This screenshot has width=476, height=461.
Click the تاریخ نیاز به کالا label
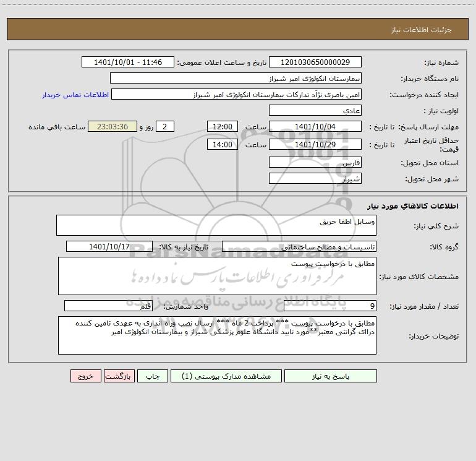(184, 247)
